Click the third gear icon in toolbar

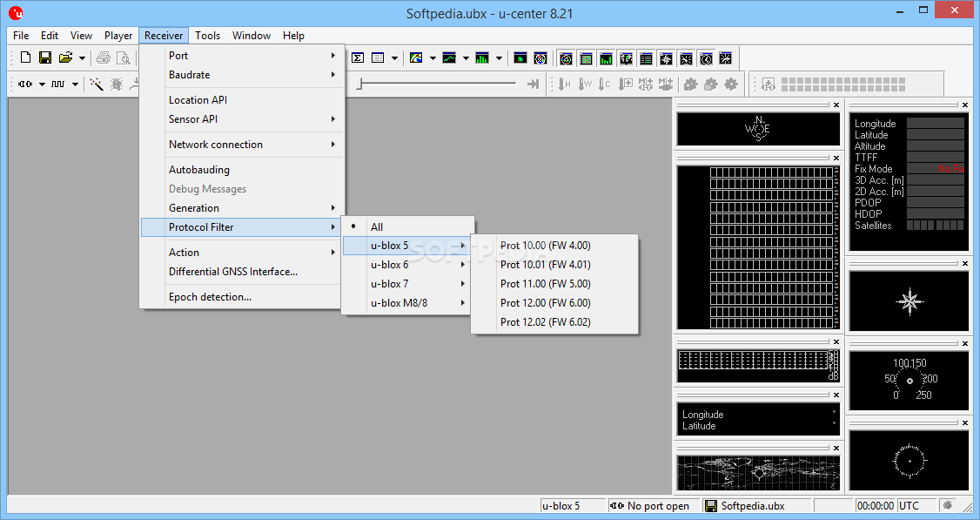[730, 84]
